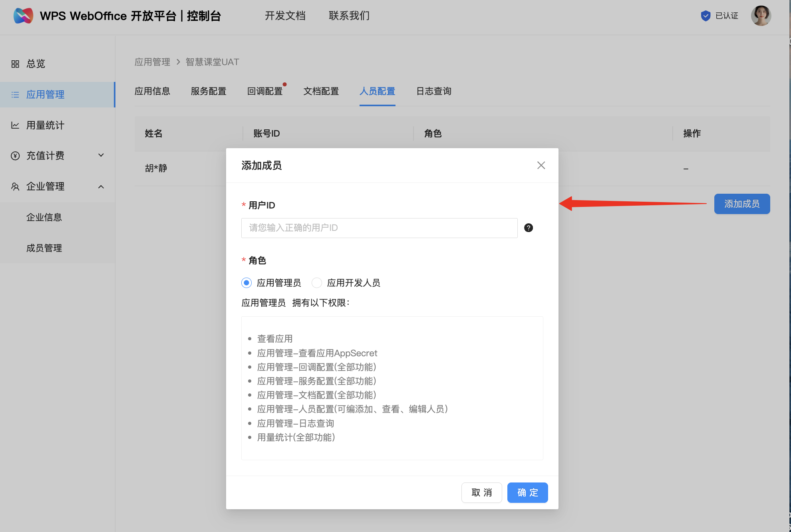Click the help question mark icon
The image size is (791, 532).
(528, 228)
